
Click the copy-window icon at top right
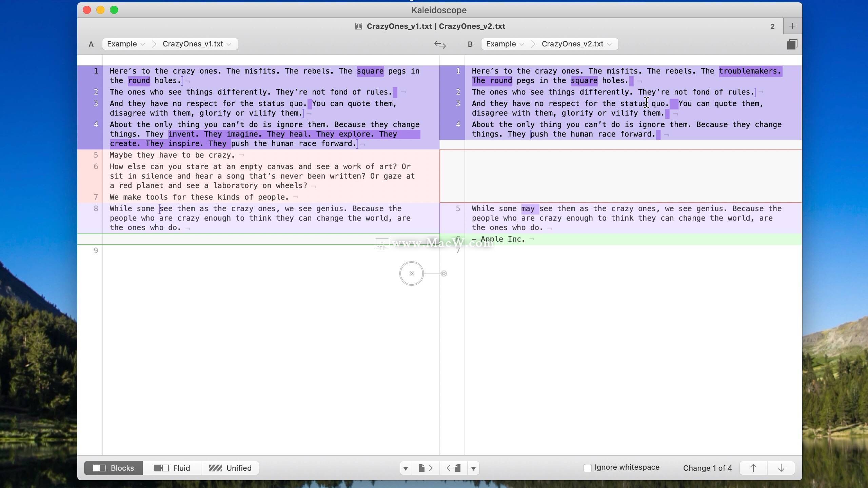click(x=792, y=44)
